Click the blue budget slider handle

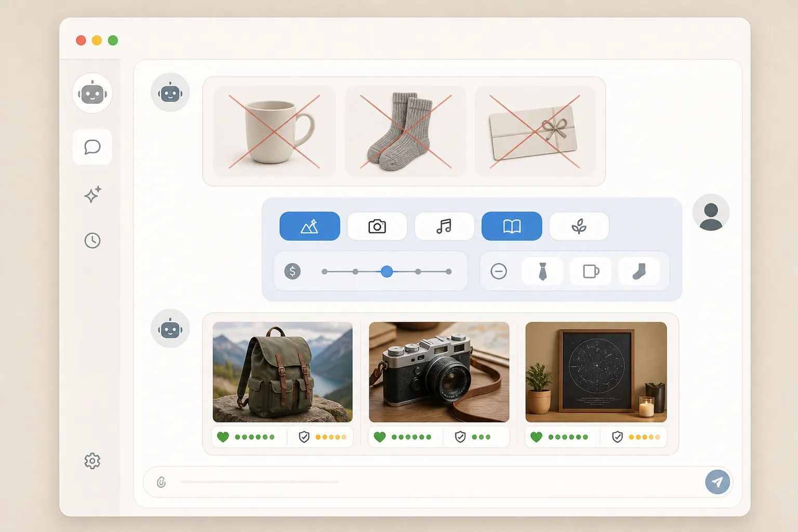click(x=387, y=271)
